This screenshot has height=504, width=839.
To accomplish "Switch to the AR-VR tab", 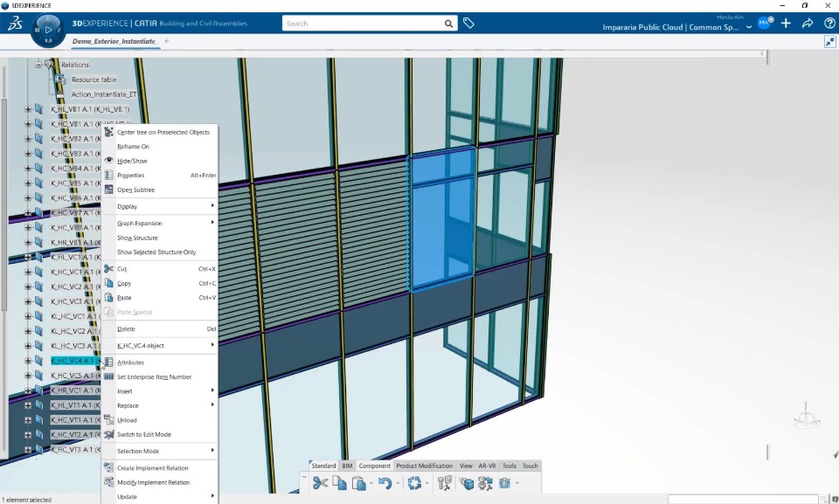I will [487, 466].
